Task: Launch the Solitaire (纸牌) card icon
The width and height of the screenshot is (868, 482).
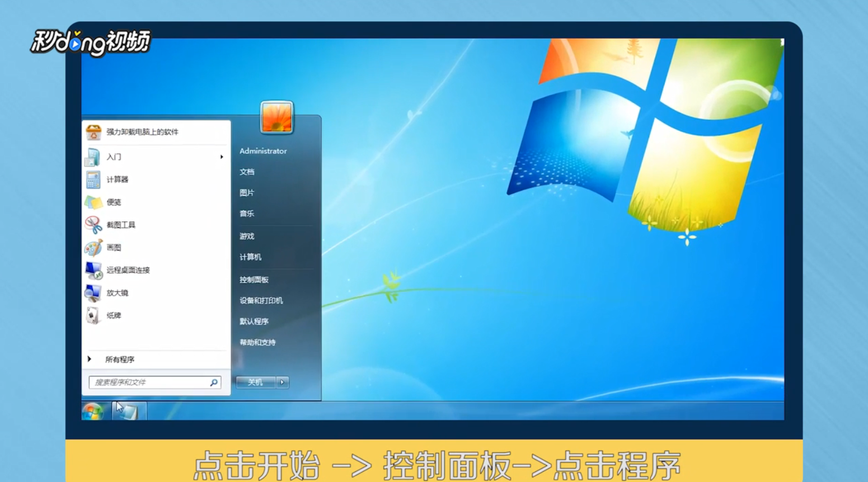Action: click(x=93, y=315)
